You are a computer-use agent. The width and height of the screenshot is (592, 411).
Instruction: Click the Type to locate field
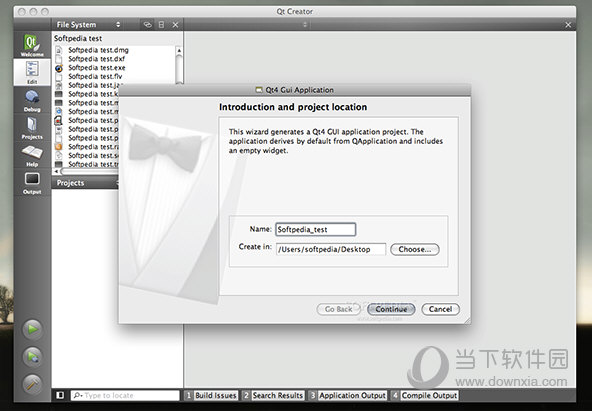click(x=125, y=395)
